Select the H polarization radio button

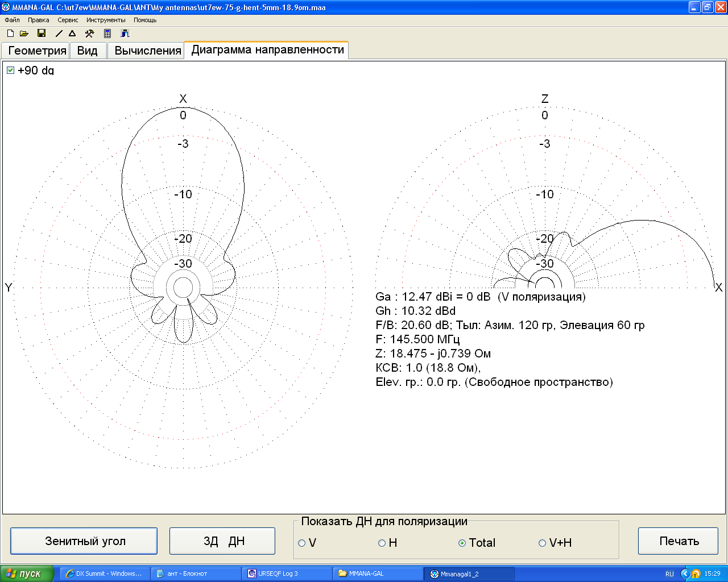382,543
